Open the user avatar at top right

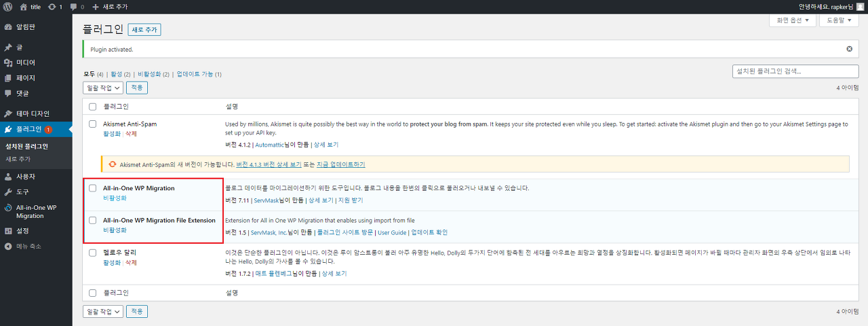860,6
